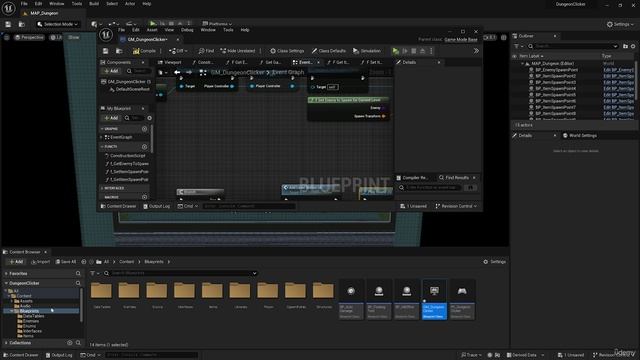Open Platforms dropdown in main toolbar
Image resolution: width=640 pixels, height=360 pixels.
coord(217,24)
